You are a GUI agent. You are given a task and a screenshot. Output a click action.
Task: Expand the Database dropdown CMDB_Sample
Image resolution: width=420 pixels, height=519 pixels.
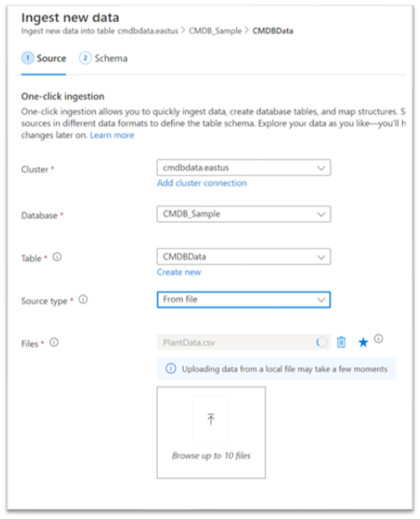point(243,214)
